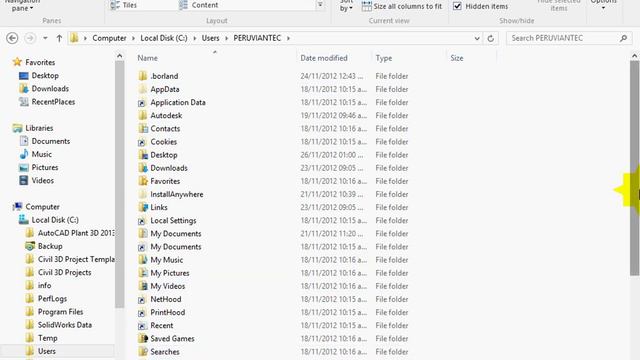Go back with the Back arrow button
This screenshot has height=360, width=640.
(12, 38)
